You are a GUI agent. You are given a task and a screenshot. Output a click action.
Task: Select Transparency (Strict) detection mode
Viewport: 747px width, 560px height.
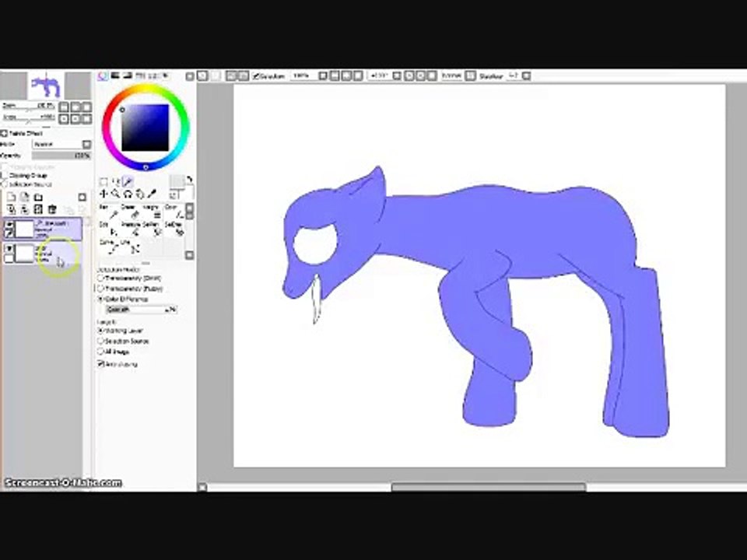(130, 278)
